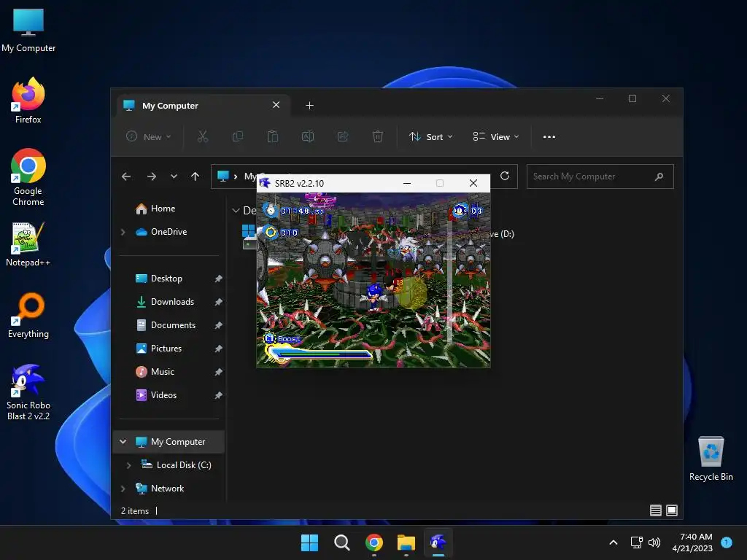The height and width of the screenshot is (560, 747).
Task: Go back with the left arrow
Action: [x=125, y=176]
